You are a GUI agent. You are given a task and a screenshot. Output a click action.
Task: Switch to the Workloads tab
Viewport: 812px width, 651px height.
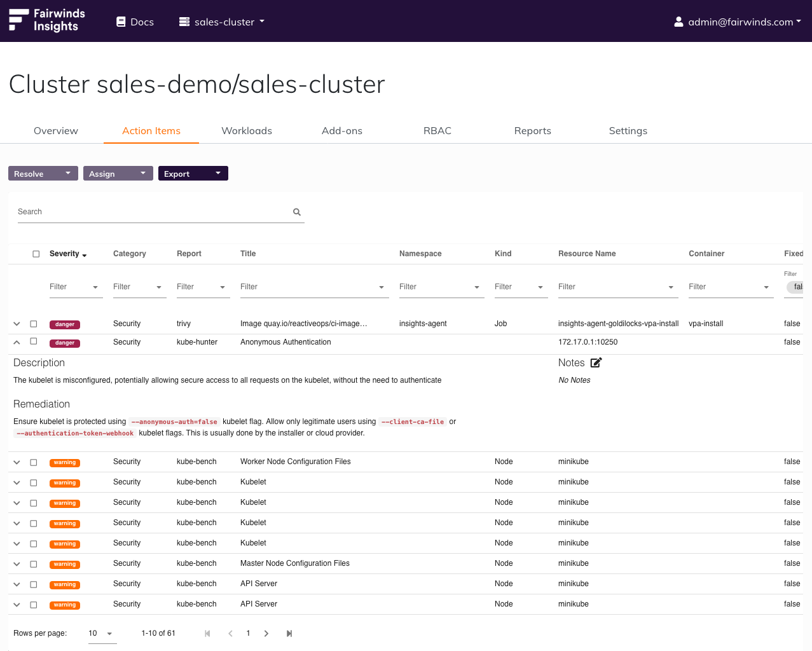(247, 131)
